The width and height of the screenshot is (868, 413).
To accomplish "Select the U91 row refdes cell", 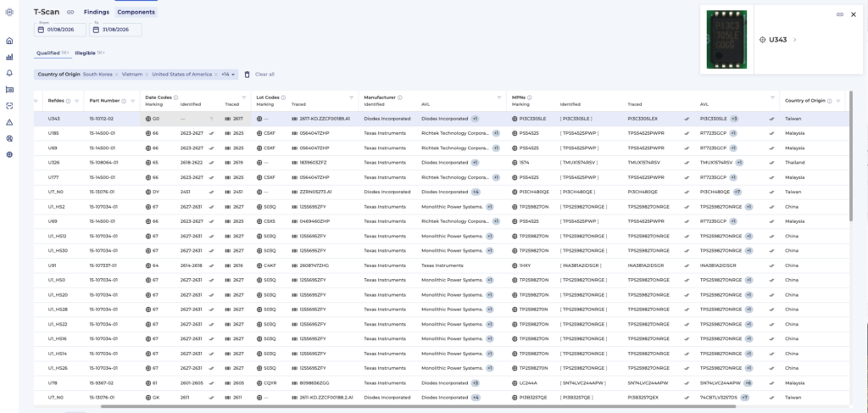I will (53, 265).
